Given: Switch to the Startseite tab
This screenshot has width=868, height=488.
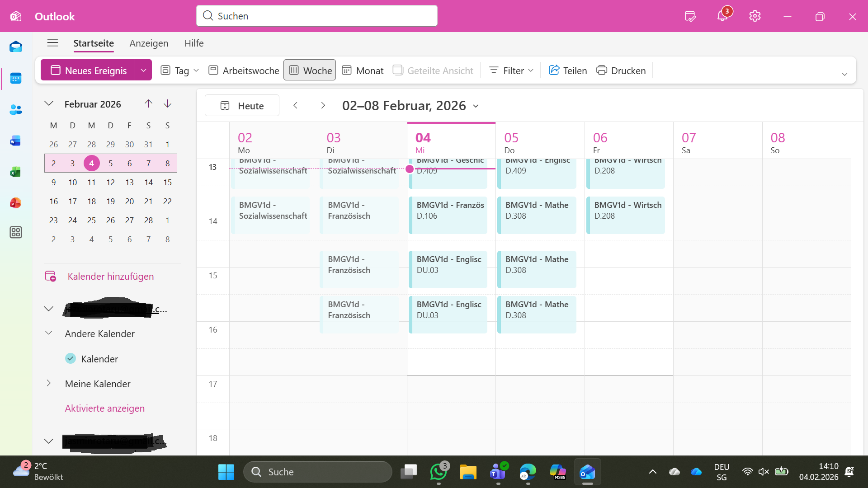Looking at the screenshot, I should point(94,43).
